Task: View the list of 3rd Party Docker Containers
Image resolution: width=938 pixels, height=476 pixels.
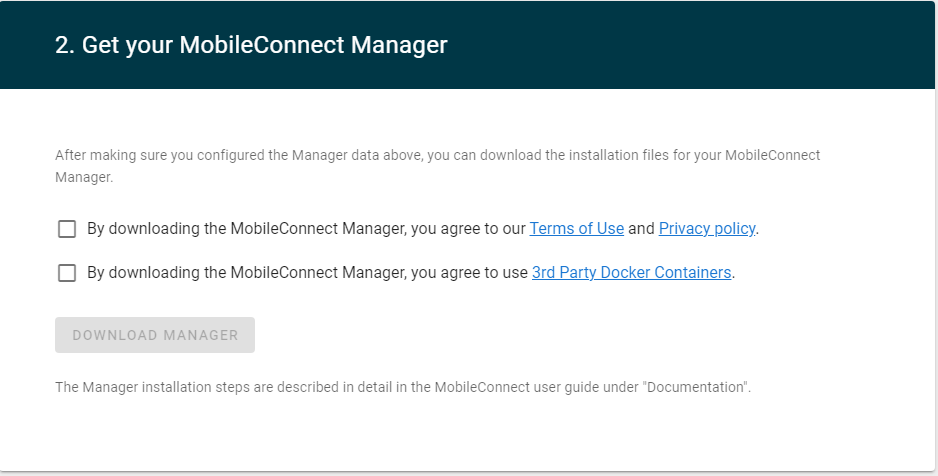Action: [632, 273]
